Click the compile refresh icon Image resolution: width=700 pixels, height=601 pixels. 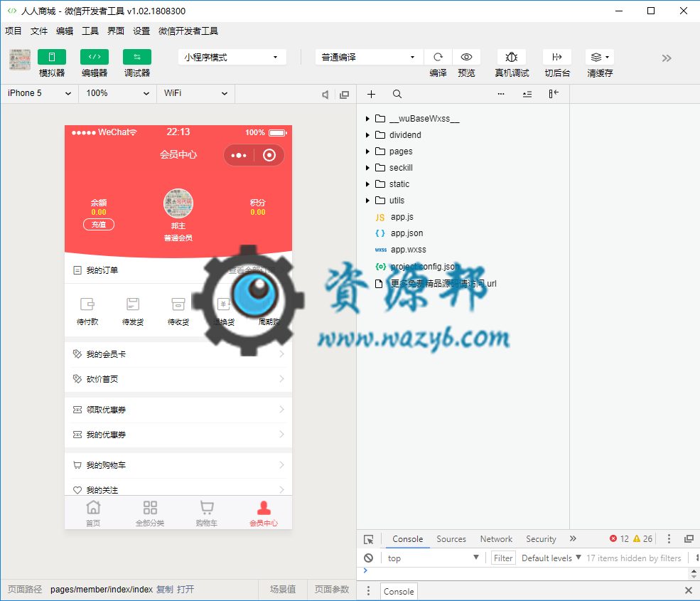[x=438, y=57]
